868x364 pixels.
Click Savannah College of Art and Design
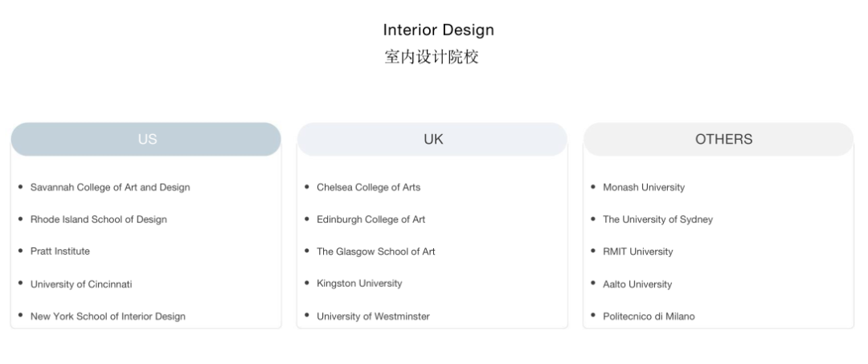(110, 187)
